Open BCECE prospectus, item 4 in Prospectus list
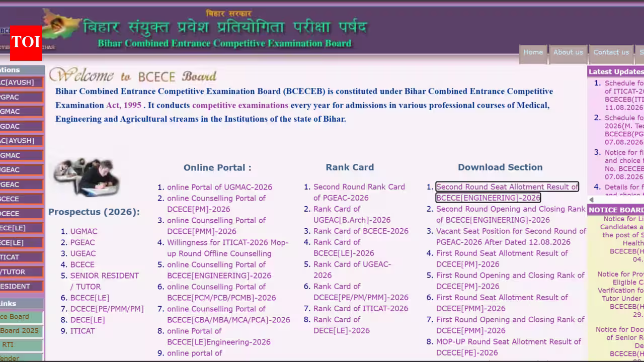The image size is (644, 362). (82, 264)
